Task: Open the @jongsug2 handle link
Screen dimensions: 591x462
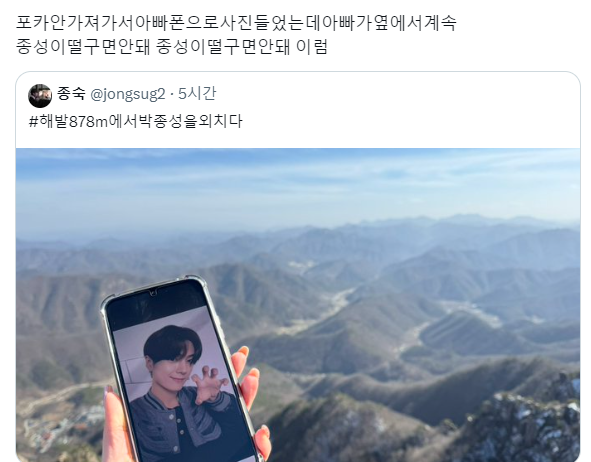Action: (128, 94)
